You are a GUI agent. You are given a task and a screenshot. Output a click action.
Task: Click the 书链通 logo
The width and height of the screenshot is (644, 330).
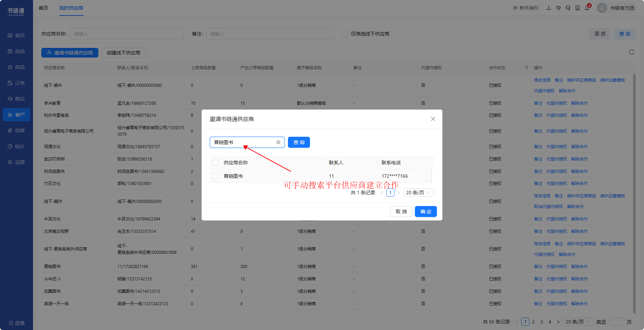[x=16, y=11]
